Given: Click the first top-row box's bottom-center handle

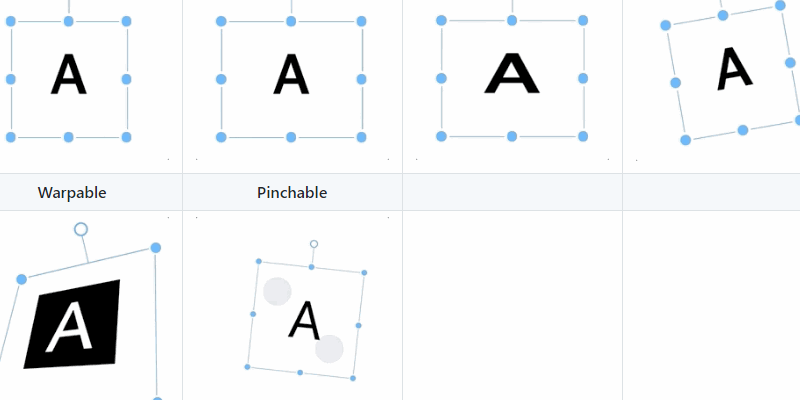Looking at the screenshot, I should [68, 136].
